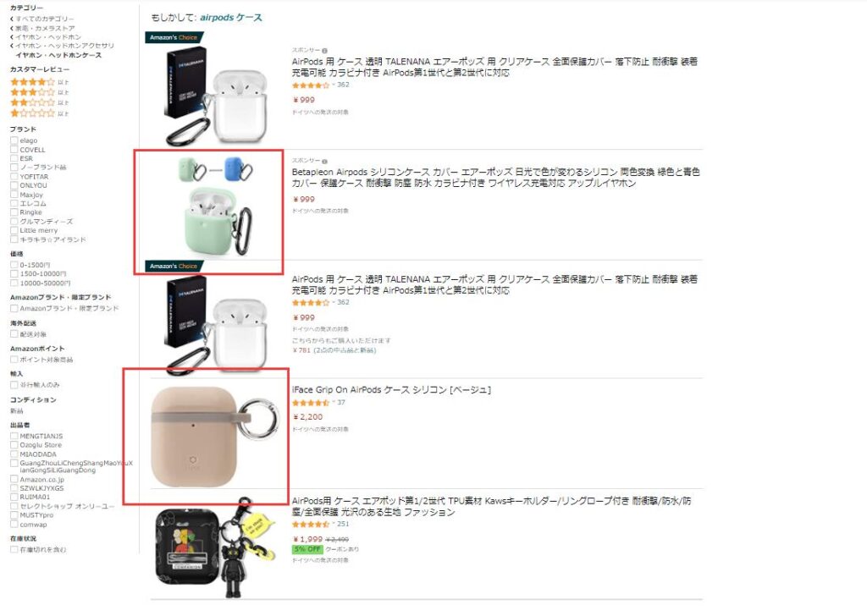The height and width of the screenshot is (616, 867).
Task: Open star rating of iFace Grip On case
Action: 311,403
